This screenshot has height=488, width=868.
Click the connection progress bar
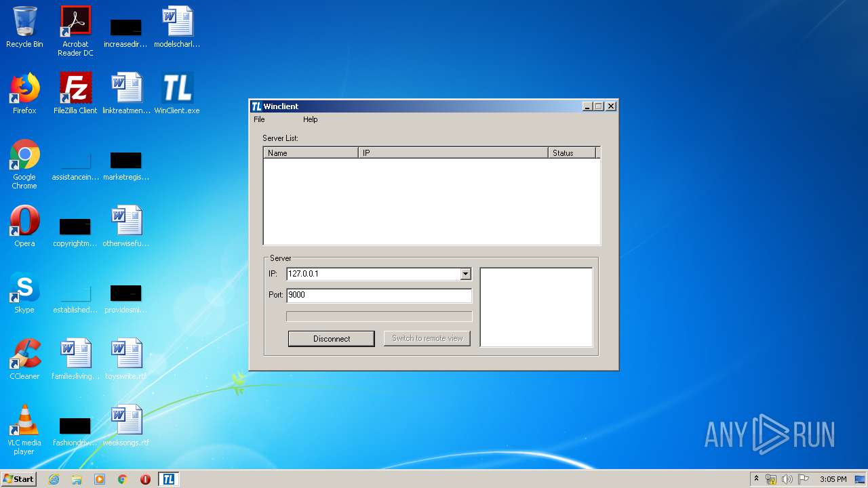[379, 317]
